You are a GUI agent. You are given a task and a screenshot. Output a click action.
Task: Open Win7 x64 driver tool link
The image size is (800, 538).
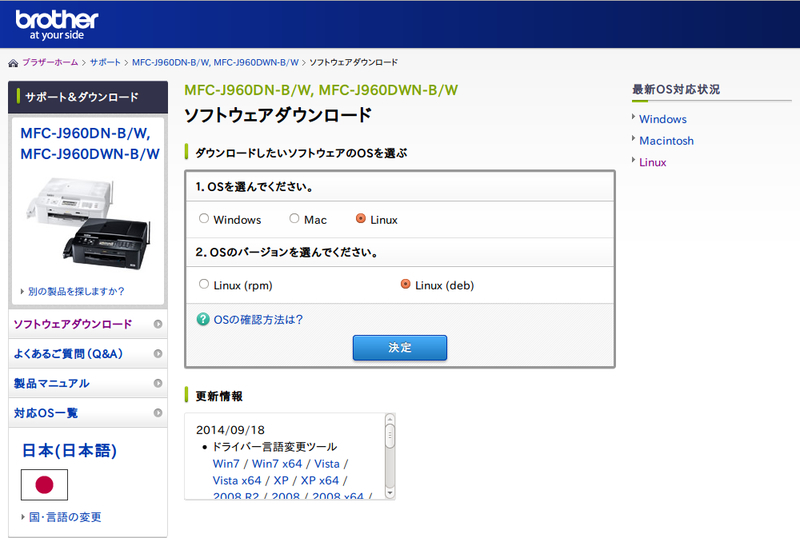click(x=277, y=464)
